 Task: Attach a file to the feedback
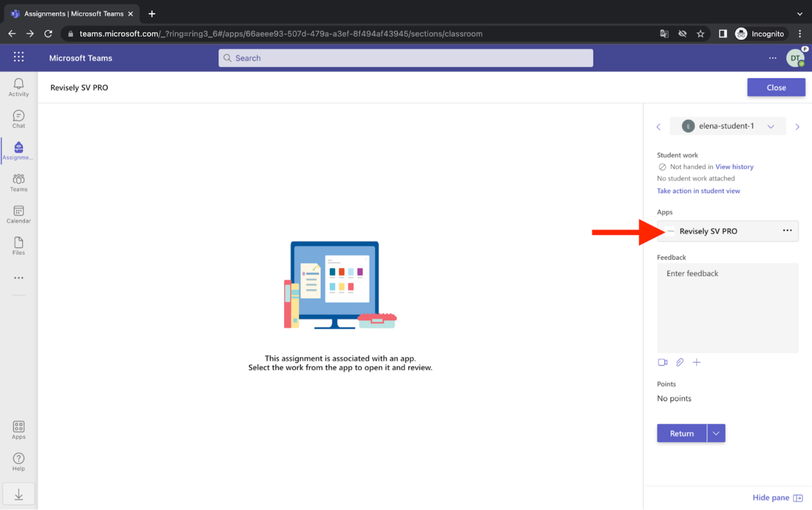click(680, 362)
